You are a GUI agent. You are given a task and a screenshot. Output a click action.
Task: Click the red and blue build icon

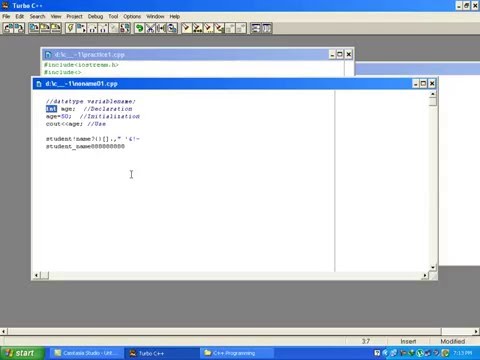125,28
